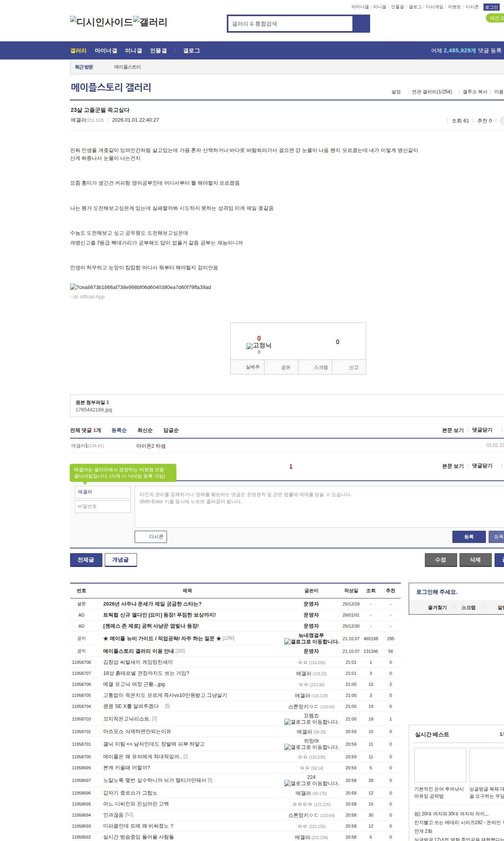The width and height of the screenshot is (504, 841).
Task: Focus the comment text area
Action: pos(319,507)
